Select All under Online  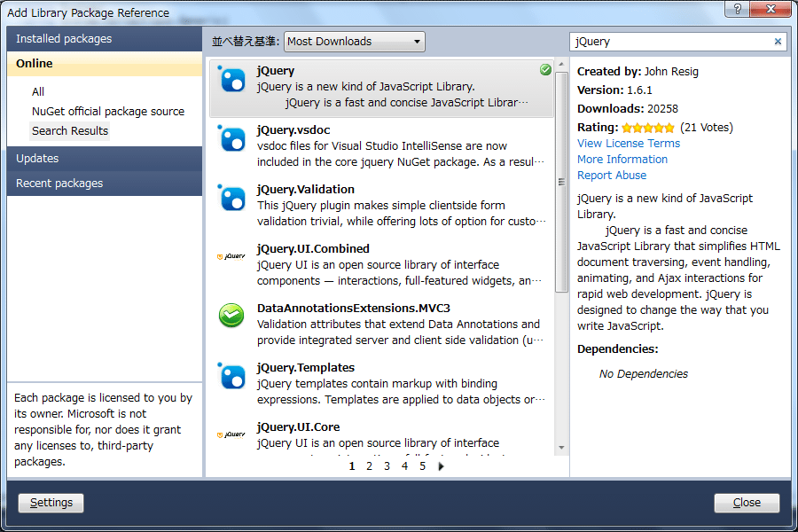click(38, 91)
